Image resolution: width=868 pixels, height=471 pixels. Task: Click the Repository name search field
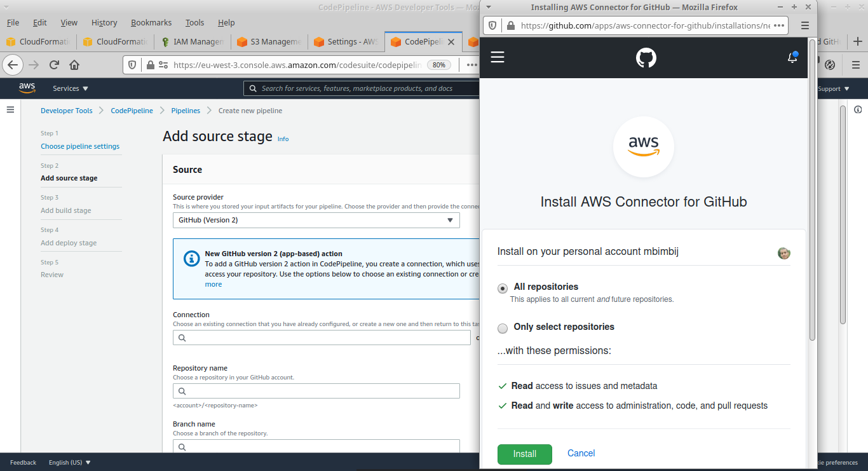click(316, 391)
